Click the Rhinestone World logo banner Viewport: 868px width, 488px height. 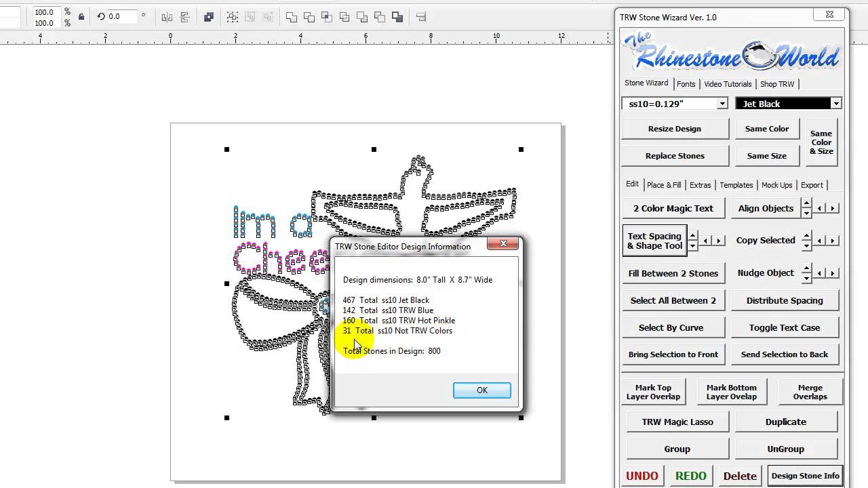tap(732, 52)
